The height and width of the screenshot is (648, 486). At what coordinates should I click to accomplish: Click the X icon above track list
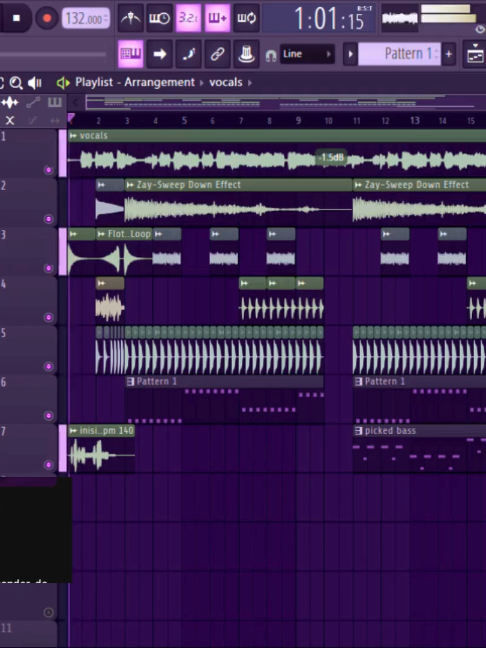point(10,120)
